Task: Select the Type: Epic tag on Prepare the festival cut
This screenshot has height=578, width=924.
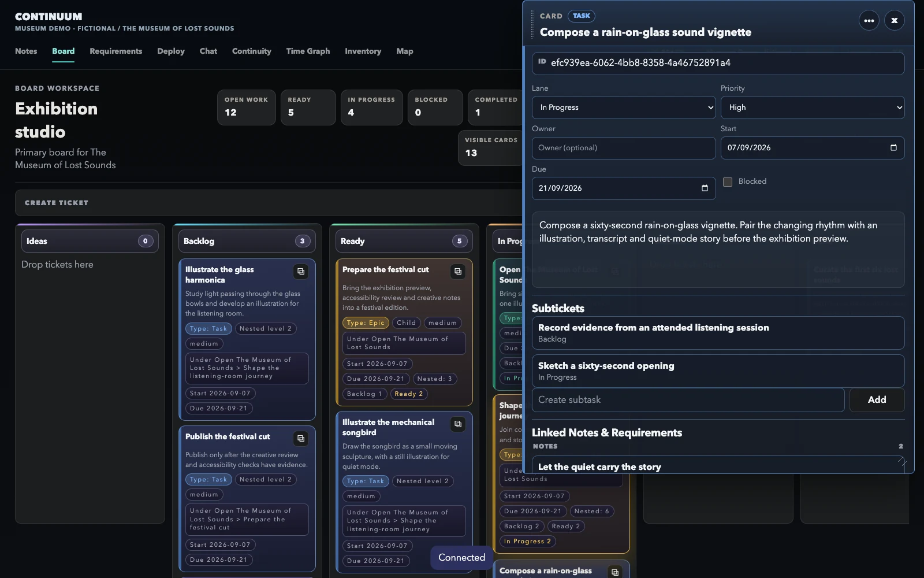Action: click(x=366, y=323)
